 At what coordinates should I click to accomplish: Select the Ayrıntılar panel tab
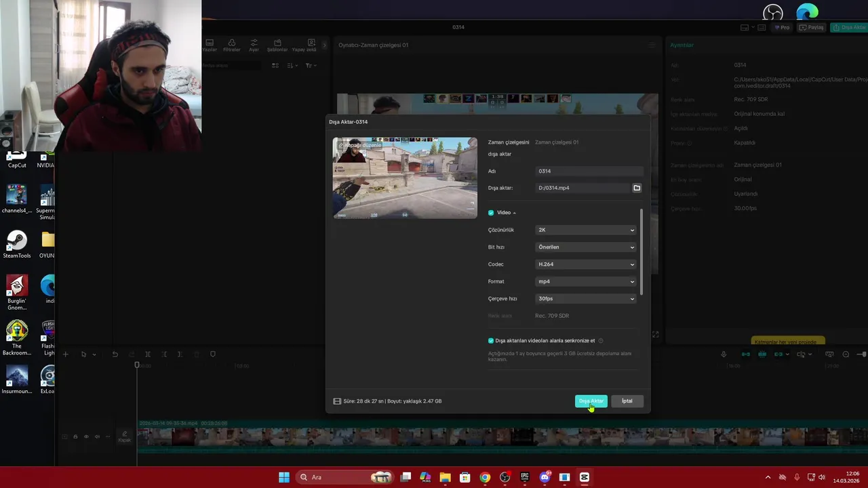(x=682, y=45)
